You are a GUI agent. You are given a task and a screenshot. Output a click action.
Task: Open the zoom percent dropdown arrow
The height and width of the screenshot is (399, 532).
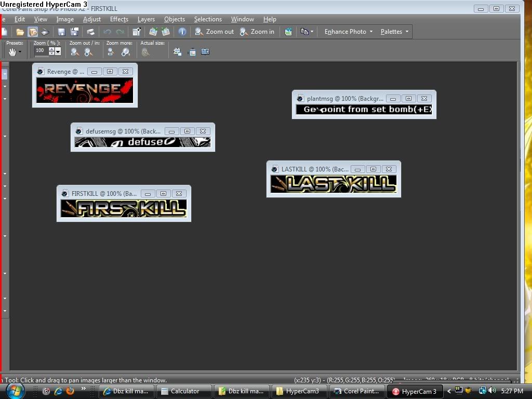(x=58, y=51)
